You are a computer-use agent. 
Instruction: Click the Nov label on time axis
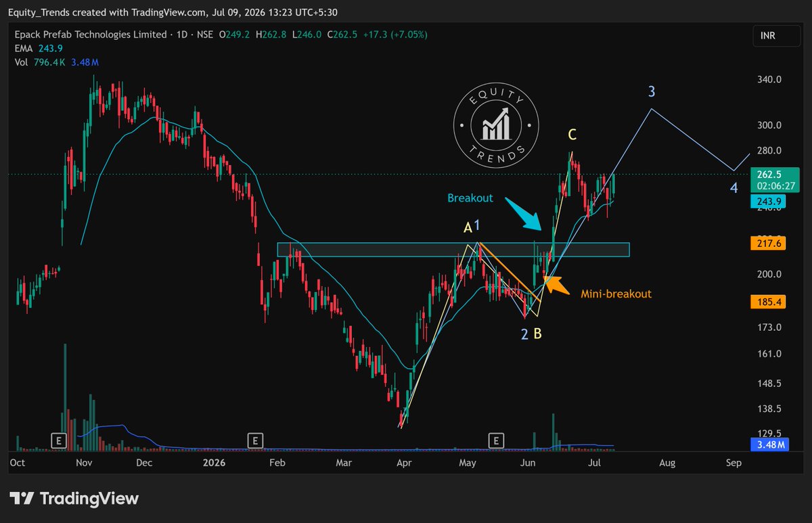pos(84,463)
